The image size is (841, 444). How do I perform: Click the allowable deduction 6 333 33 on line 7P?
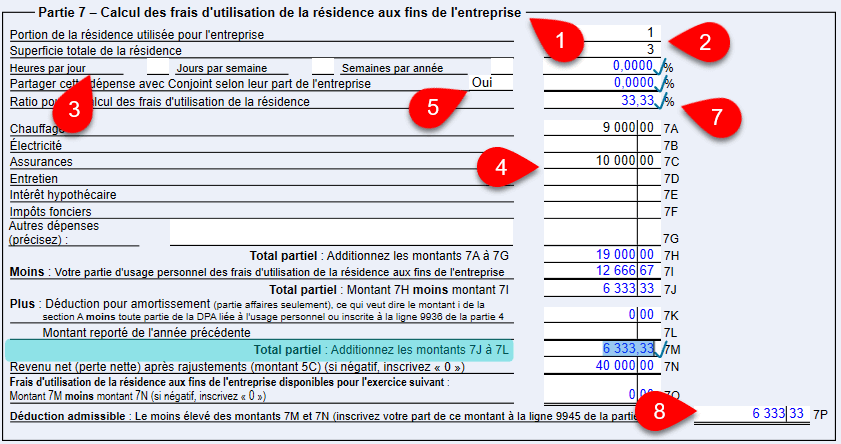pos(752,413)
